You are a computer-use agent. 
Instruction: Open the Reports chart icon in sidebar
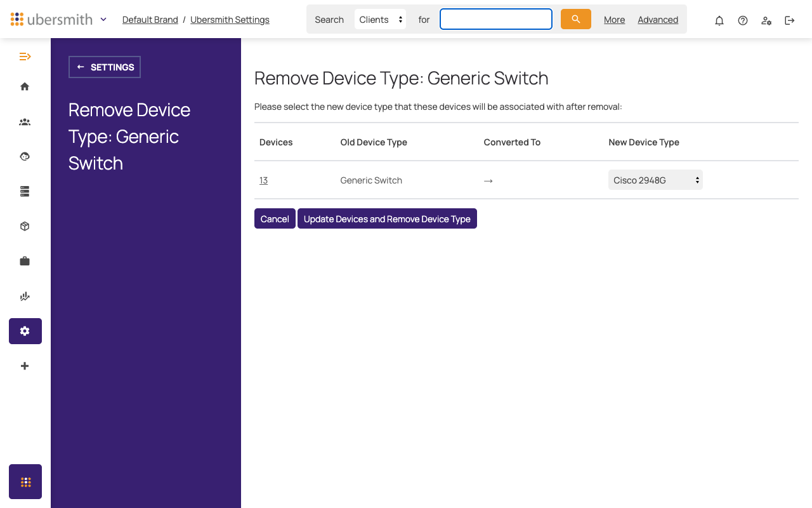click(x=25, y=296)
